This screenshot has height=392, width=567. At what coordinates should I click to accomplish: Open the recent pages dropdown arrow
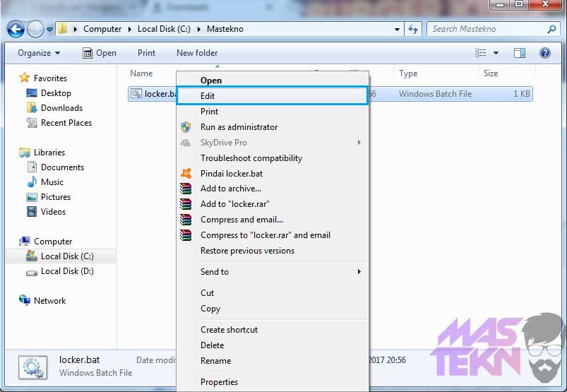pyautogui.click(x=49, y=29)
